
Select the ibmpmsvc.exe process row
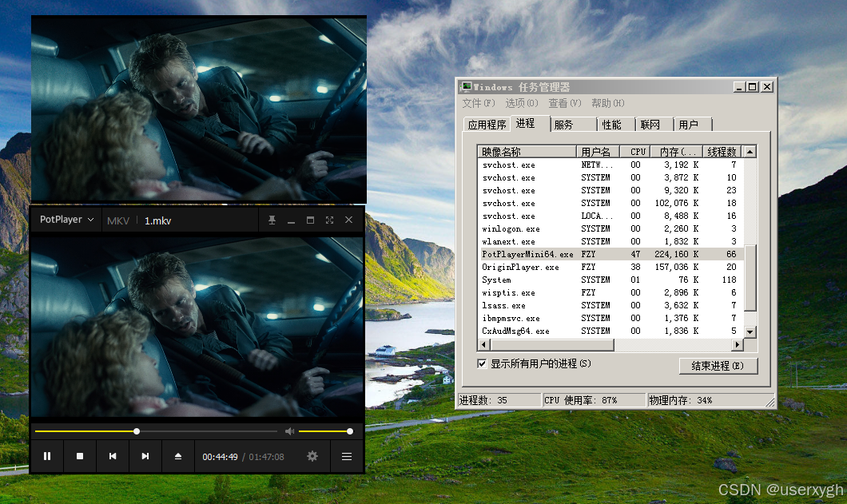click(610, 318)
